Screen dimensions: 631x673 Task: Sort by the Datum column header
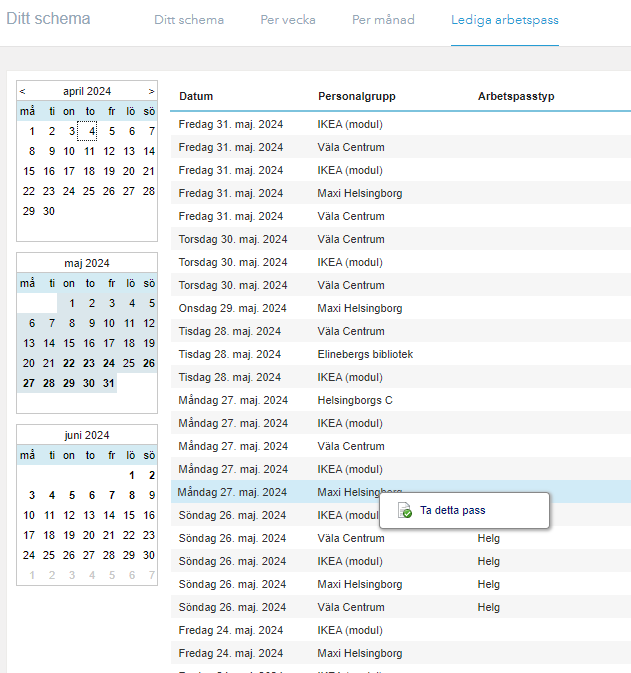coord(196,96)
